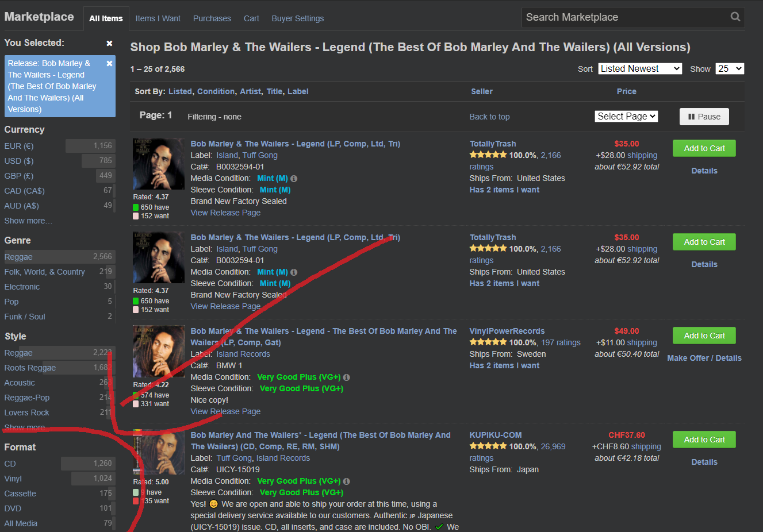Sort by Artist
Screen dimensions: 763x532
(250, 91)
